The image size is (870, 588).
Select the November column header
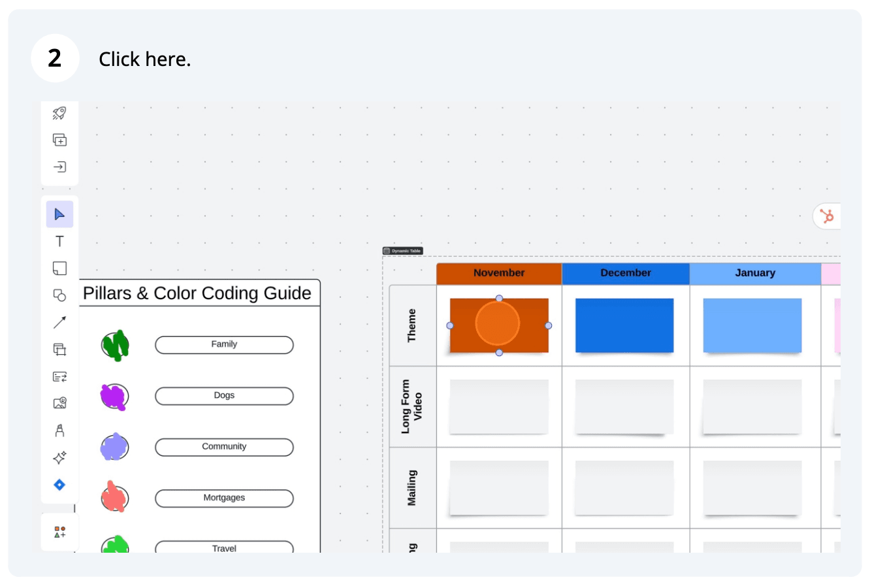(499, 273)
